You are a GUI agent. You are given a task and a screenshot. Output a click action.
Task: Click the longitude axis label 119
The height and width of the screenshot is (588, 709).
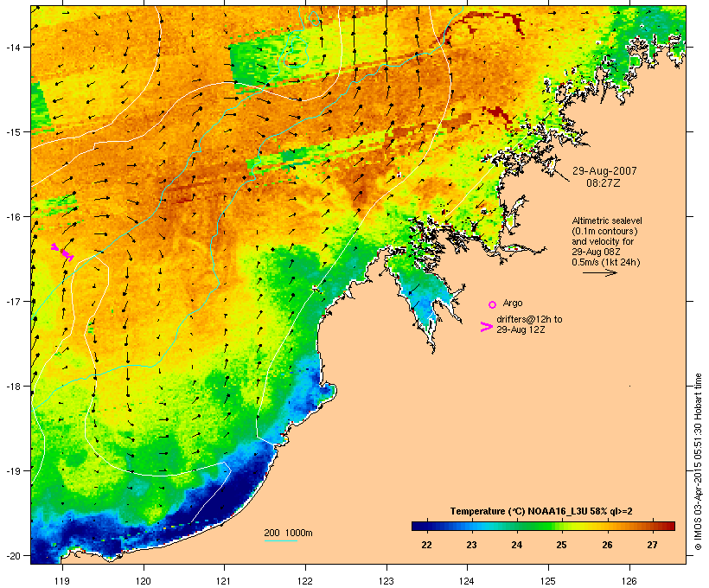pyautogui.click(x=62, y=581)
